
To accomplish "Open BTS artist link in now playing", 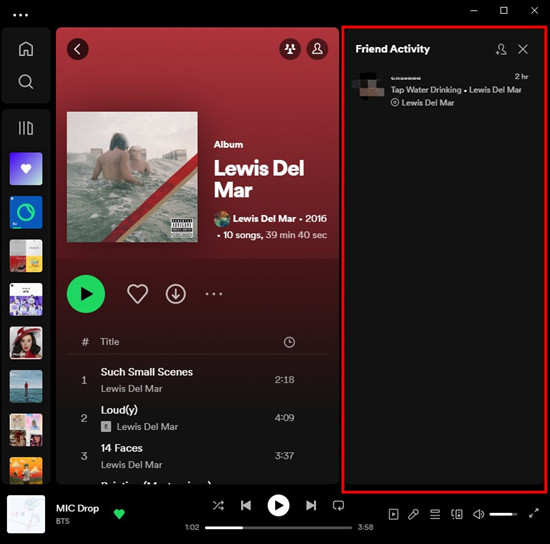I will click(x=62, y=521).
